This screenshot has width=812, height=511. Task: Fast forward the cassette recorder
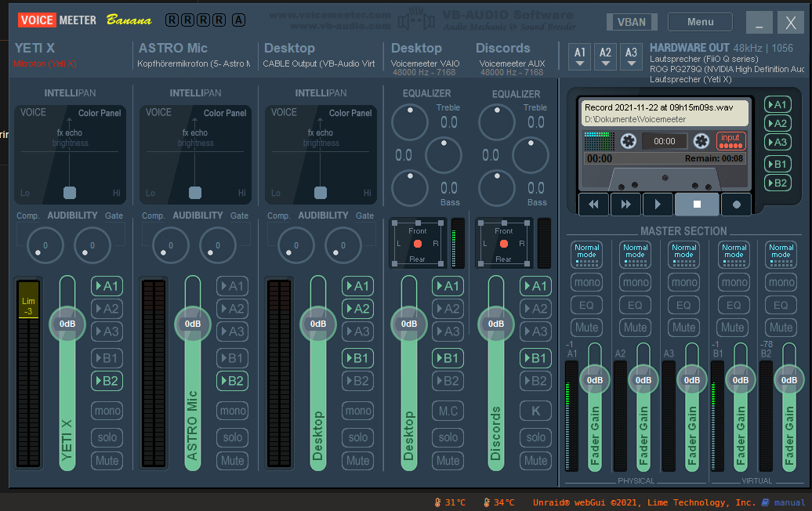pyautogui.click(x=625, y=205)
